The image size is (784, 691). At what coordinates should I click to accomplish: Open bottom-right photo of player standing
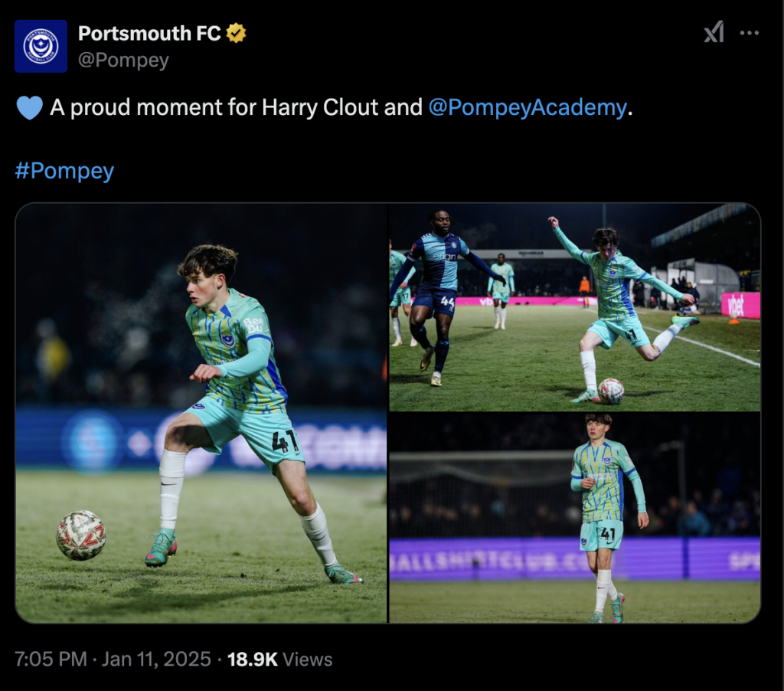click(574, 518)
